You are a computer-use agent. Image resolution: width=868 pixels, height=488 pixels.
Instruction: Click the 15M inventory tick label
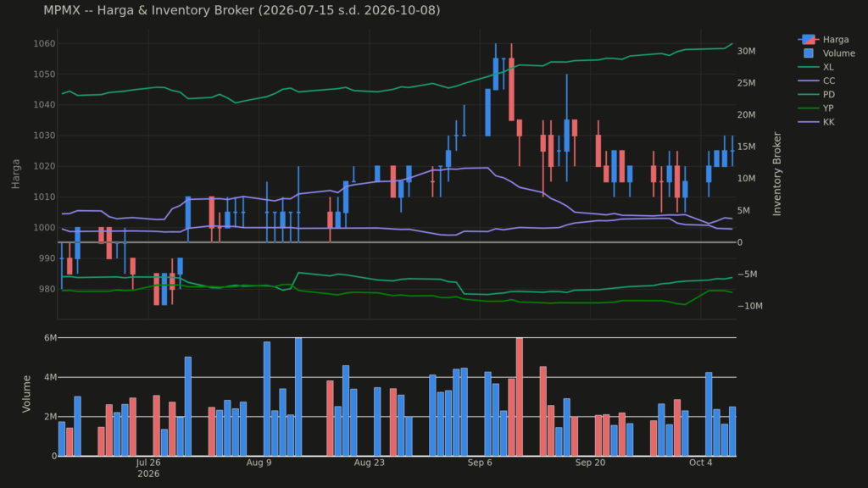point(746,147)
